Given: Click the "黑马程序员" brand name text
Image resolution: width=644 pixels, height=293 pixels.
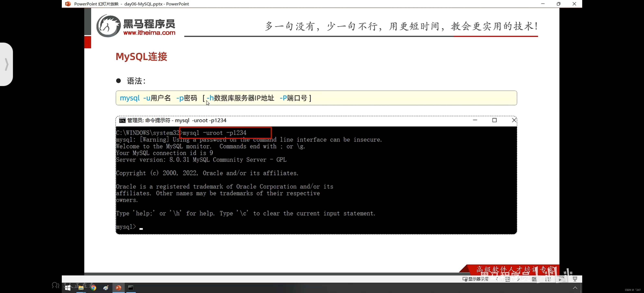Looking at the screenshot, I should click(149, 24).
